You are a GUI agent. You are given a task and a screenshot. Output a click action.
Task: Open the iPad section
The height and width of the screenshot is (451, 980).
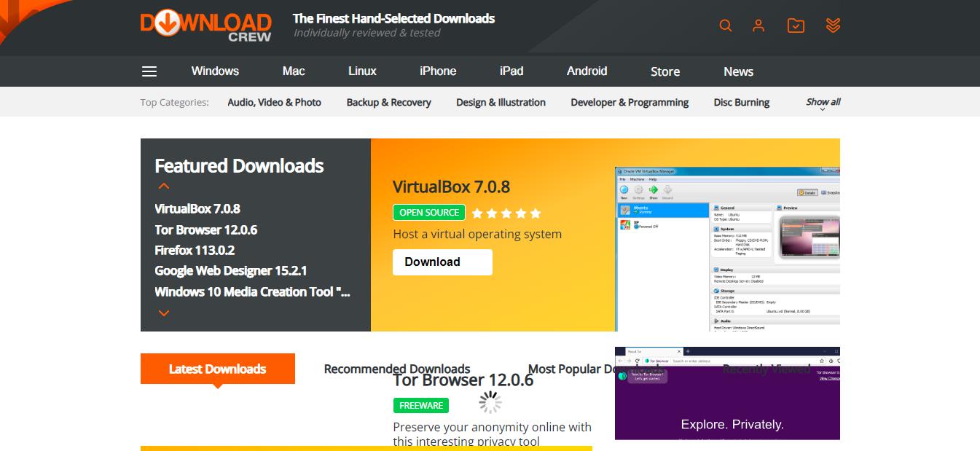(511, 71)
